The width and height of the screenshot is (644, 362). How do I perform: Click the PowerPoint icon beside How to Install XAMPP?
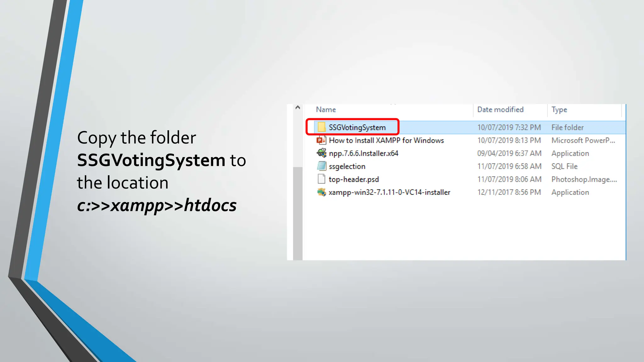321,140
